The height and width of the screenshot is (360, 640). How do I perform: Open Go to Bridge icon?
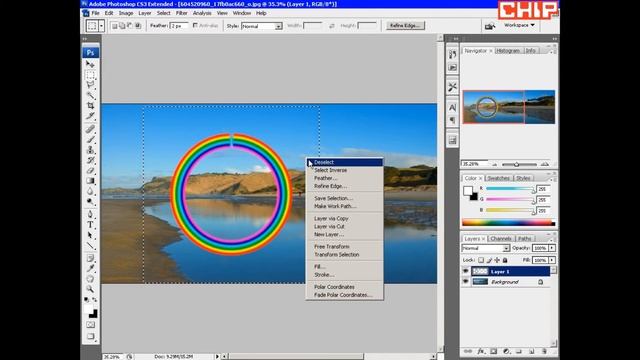490,26
